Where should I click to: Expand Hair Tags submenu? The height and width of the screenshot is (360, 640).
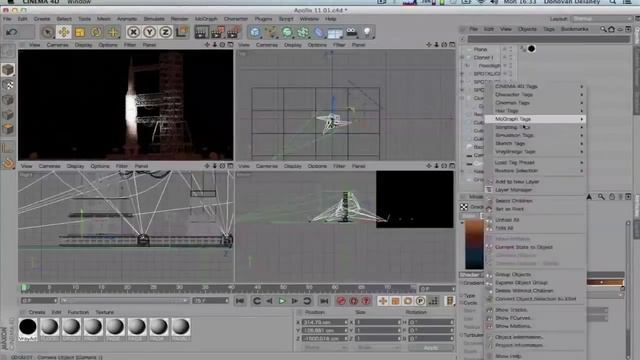pyautogui.click(x=535, y=111)
